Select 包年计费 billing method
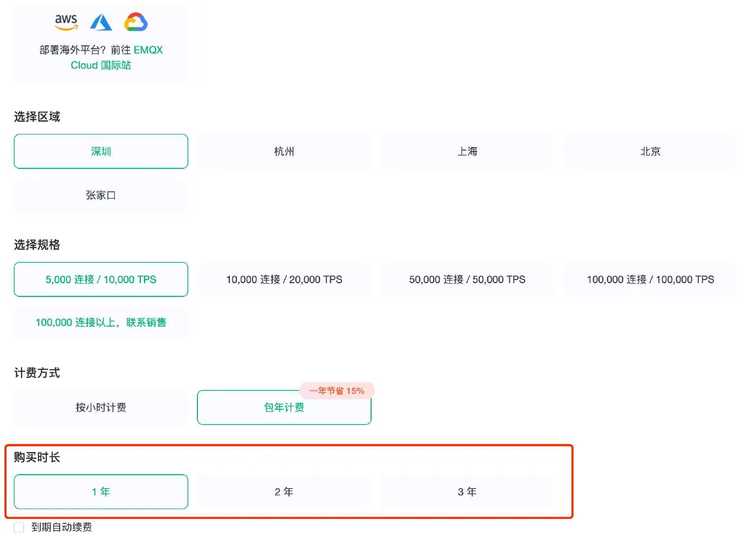This screenshot has width=756, height=550. 284,407
